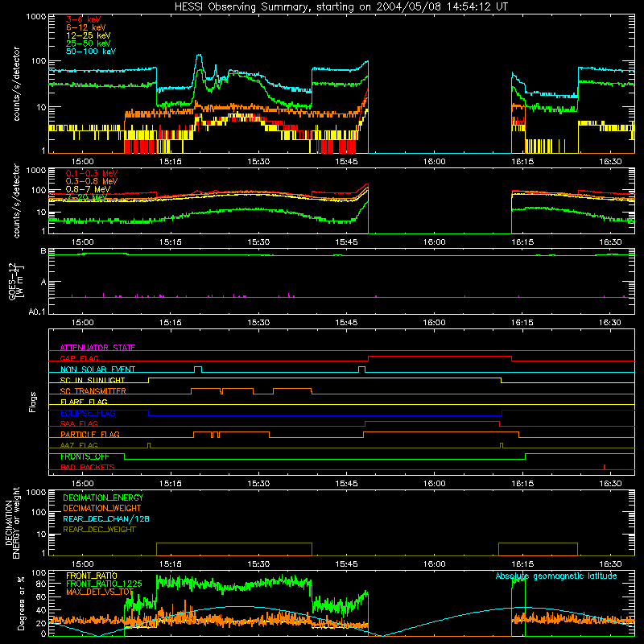Click the "15:45" tick under the GOES panel
The height and width of the screenshot is (644, 644).
[346, 323]
